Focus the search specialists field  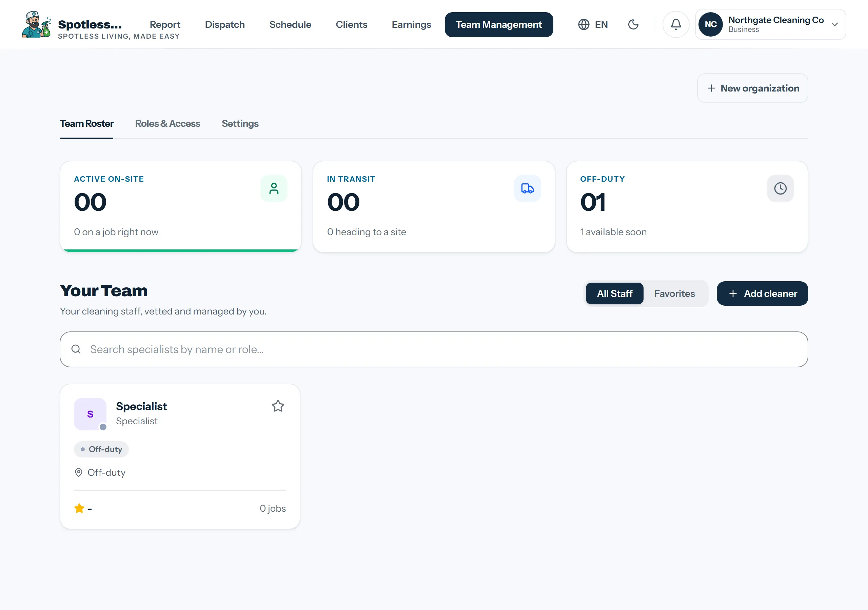pos(434,349)
